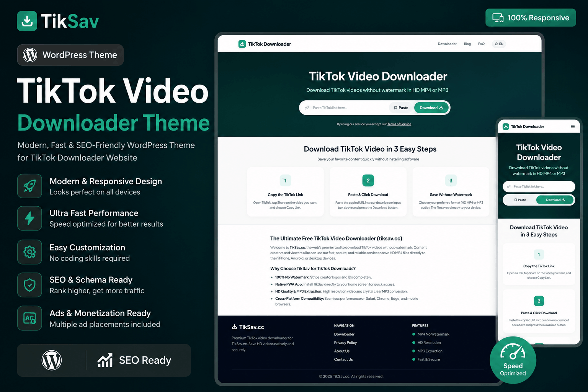This screenshot has height=392, width=588.
Task: Click the step 1 badge in the mobile preview
Action: pos(539,255)
